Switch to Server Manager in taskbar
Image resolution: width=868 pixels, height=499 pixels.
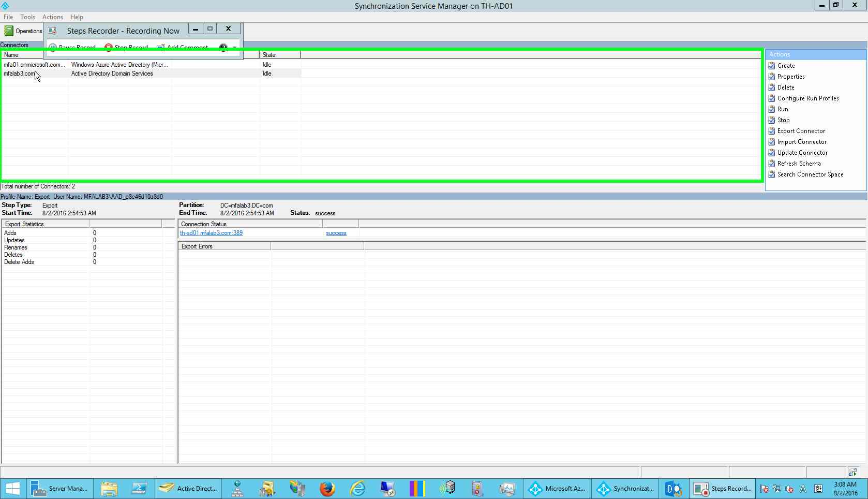pos(60,489)
